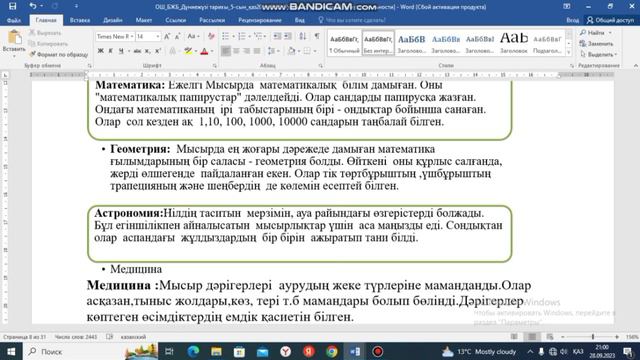Open the numbering list dropdown arrow
Viewport: 640px width, 360px height.
coord(249,36)
